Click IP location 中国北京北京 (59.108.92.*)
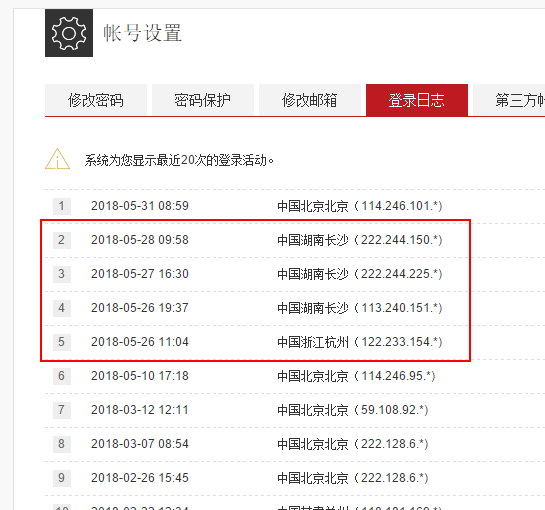Screen dimensions: 545x510 point(353,410)
